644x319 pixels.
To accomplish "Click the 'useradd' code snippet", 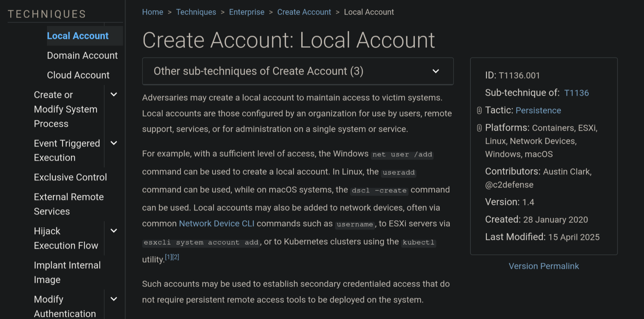I will point(398,173).
